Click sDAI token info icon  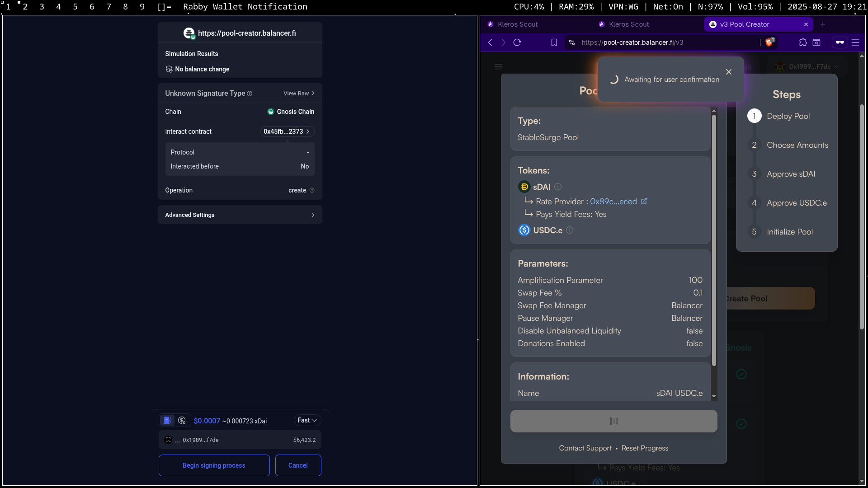click(558, 187)
